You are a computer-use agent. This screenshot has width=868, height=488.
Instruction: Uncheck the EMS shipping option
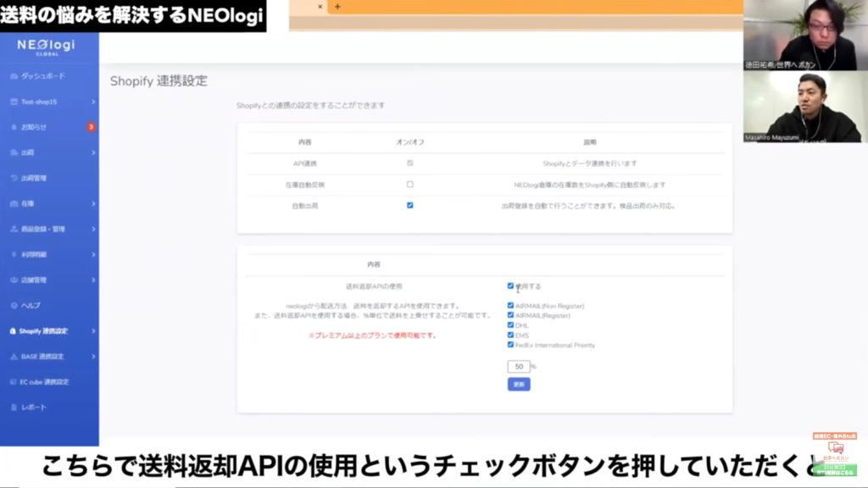(x=510, y=335)
